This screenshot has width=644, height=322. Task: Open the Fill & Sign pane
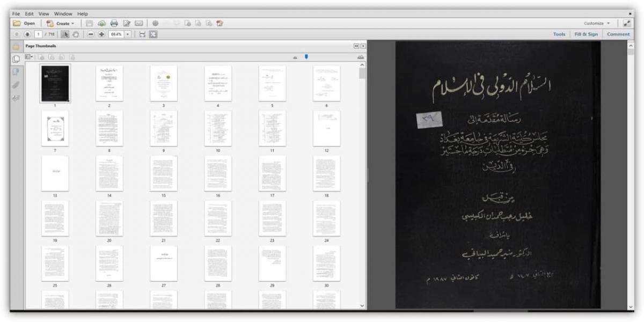(x=586, y=34)
